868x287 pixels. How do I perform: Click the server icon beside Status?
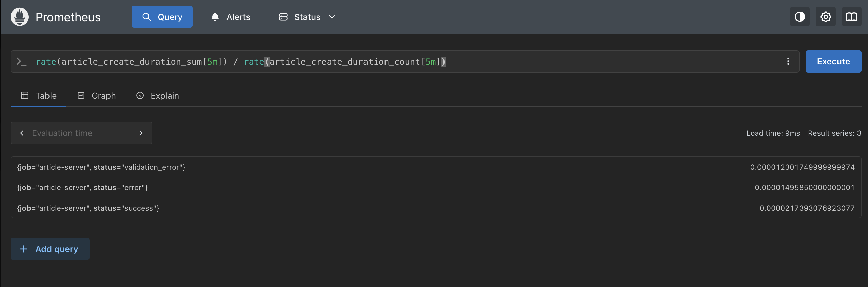pyautogui.click(x=283, y=17)
